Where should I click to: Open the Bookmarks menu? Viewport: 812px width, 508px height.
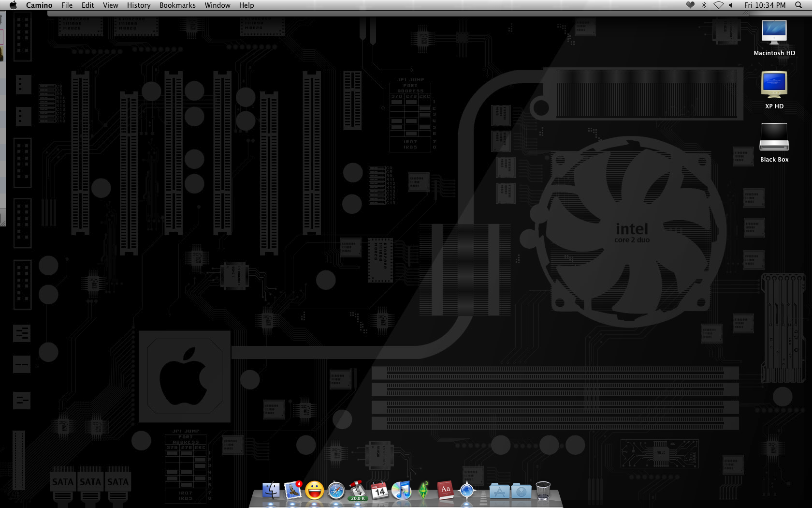(x=177, y=5)
